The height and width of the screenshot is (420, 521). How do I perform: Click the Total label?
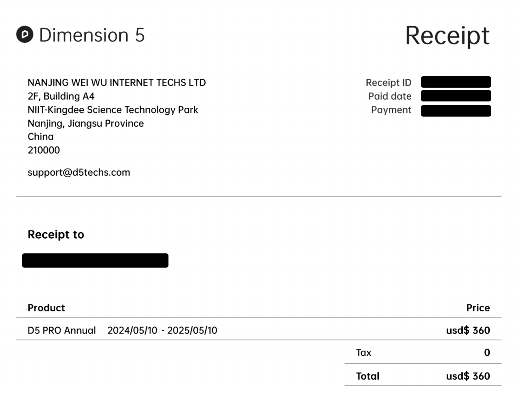click(368, 376)
